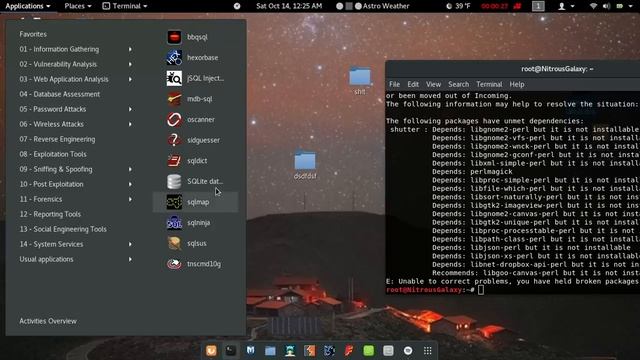Expand 14 - System Services submenu

[76, 244]
